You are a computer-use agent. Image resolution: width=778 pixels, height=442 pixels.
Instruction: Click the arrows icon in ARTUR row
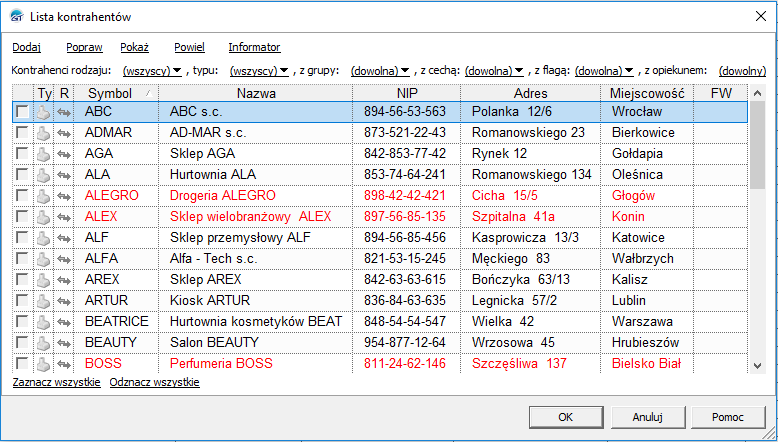tap(64, 301)
